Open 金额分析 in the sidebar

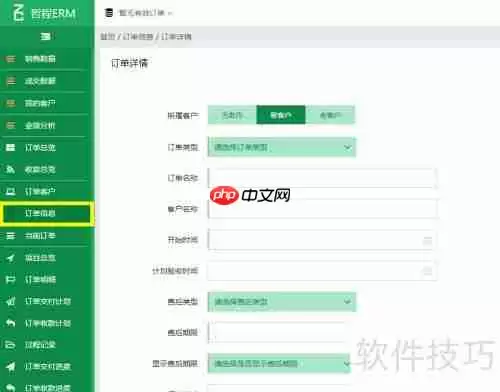tap(40, 125)
